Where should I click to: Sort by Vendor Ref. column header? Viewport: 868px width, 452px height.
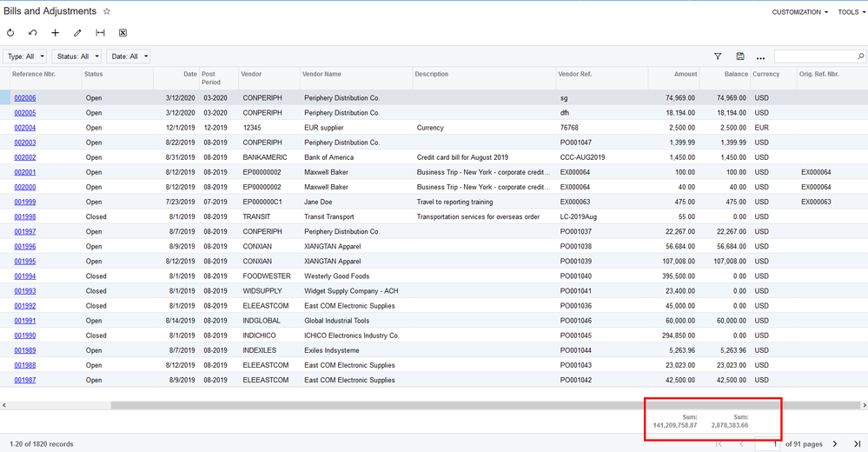[x=574, y=74]
